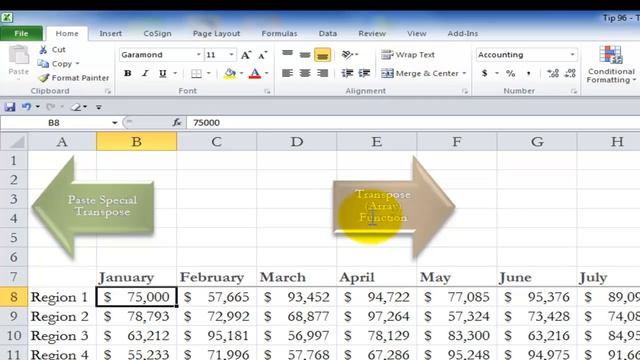640x360 pixels.
Task: Cut the selection with the scissors icon
Action: [43, 50]
